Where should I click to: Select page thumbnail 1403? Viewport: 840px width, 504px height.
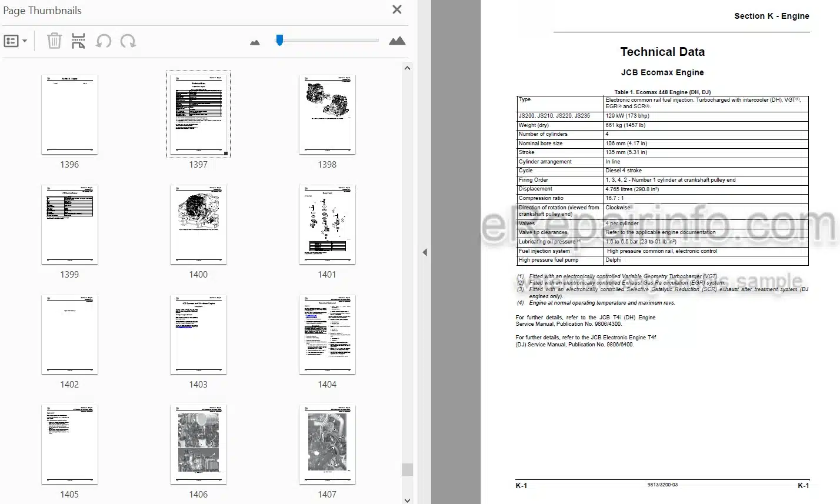[x=198, y=335]
